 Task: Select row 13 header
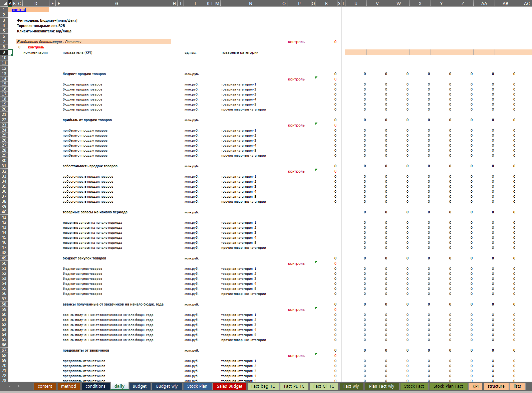click(x=4, y=74)
